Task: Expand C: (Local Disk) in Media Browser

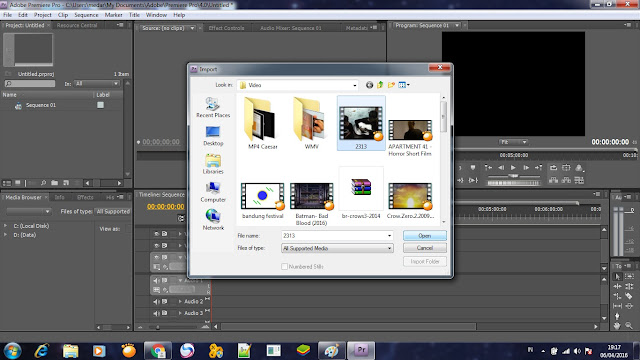Action: [5, 226]
